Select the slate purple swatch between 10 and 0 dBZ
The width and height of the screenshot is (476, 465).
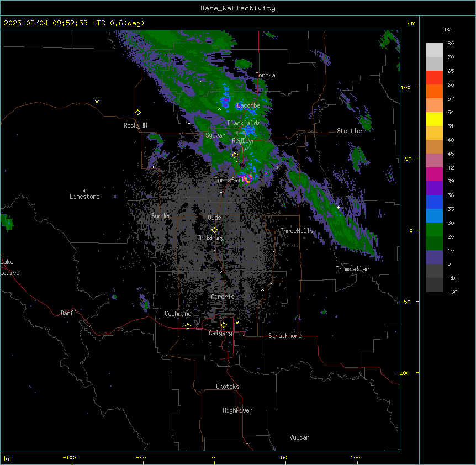click(434, 257)
